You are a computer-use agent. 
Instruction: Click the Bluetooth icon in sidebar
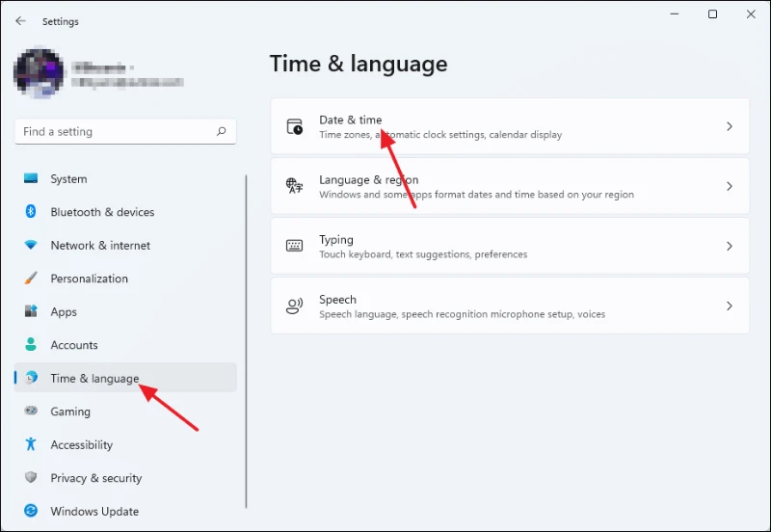31,211
